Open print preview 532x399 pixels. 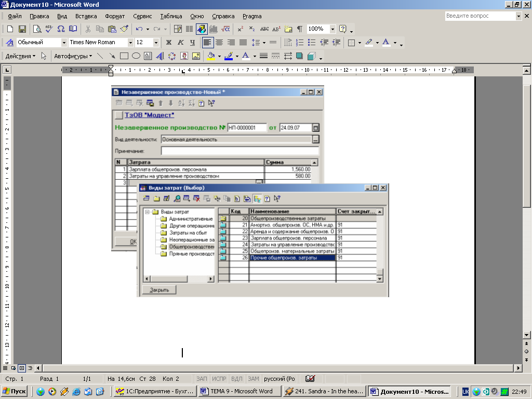tap(37, 29)
